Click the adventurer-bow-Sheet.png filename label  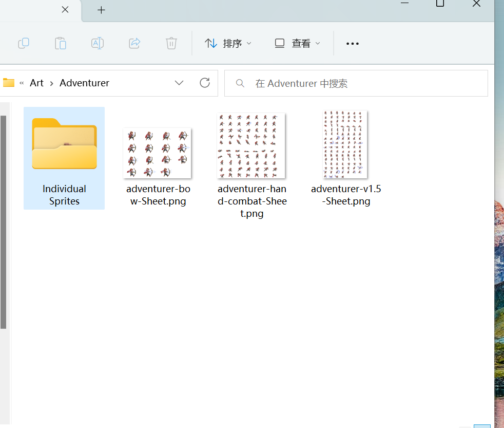(158, 195)
